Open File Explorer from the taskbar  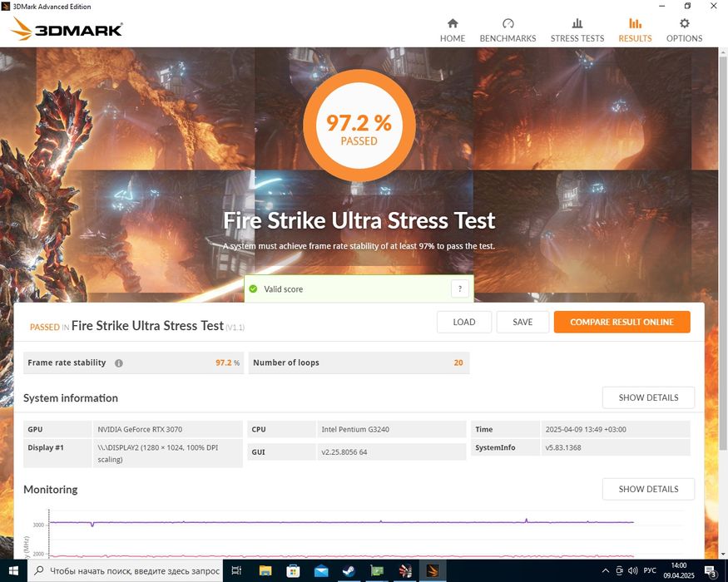265,570
